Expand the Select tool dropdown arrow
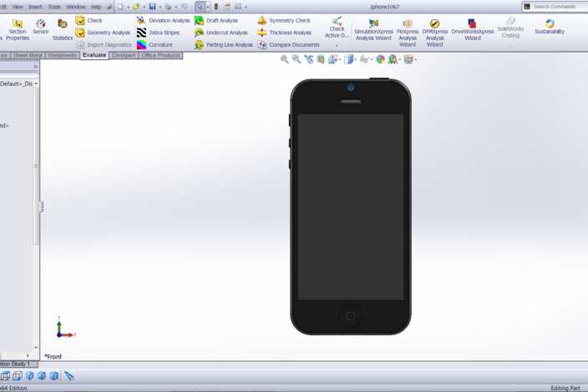This screenshot has width=588, height=392. [208, 8]
